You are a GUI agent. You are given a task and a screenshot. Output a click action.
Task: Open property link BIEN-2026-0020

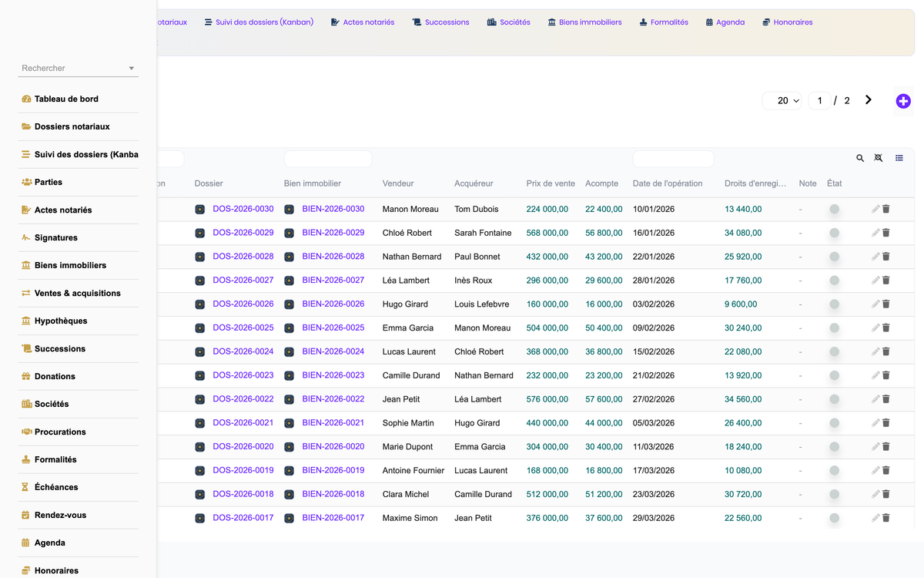click(333, 446)
